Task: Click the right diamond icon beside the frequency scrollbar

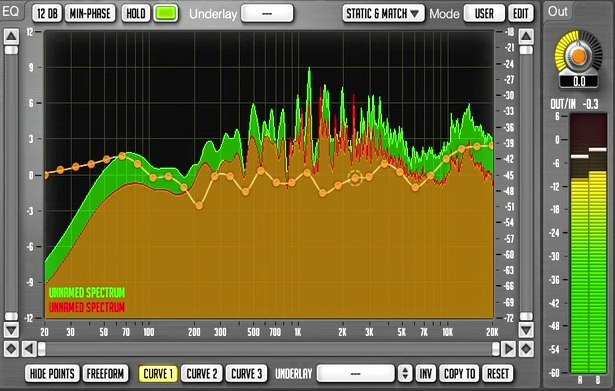Action: 526,349
